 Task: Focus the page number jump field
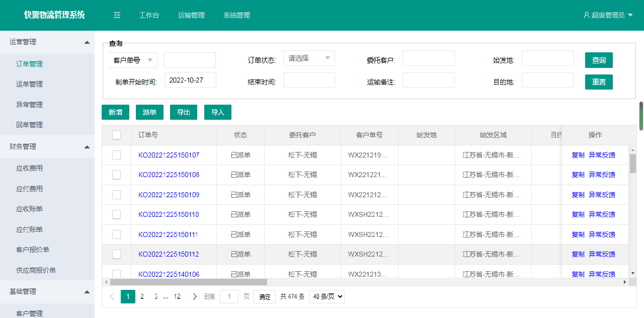(229, 297)
